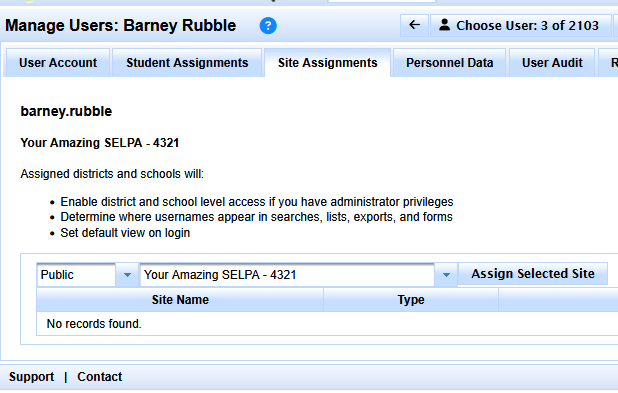Go back using the left arrow button

414,26
